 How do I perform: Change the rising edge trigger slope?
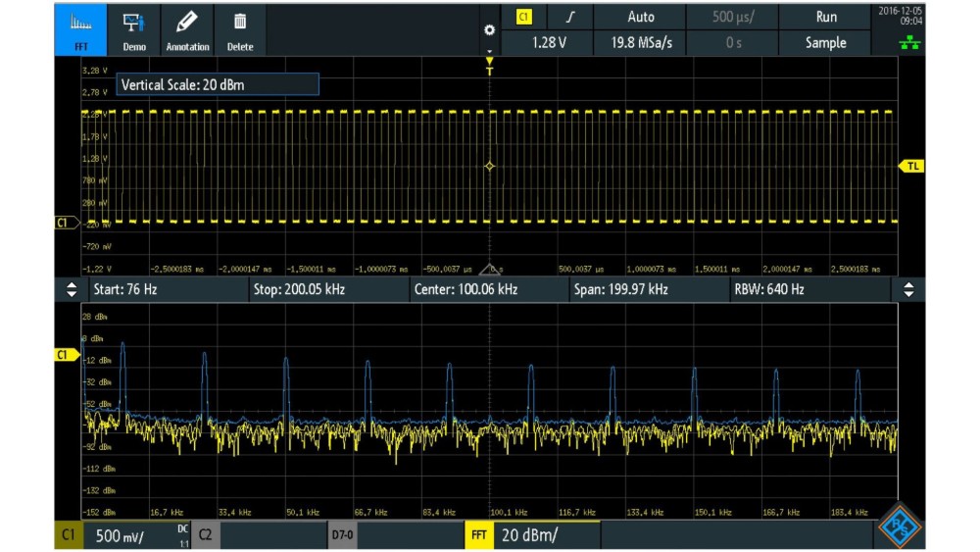point(570,17)
